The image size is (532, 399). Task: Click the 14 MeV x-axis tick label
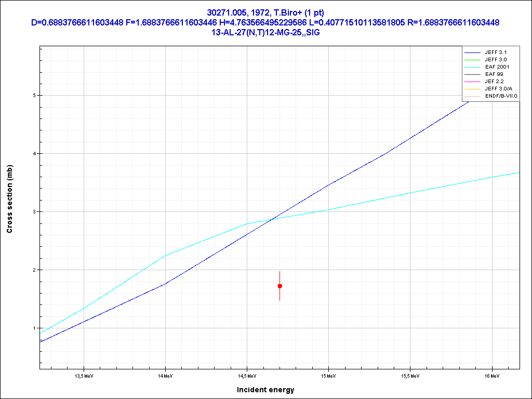[165, 375]
